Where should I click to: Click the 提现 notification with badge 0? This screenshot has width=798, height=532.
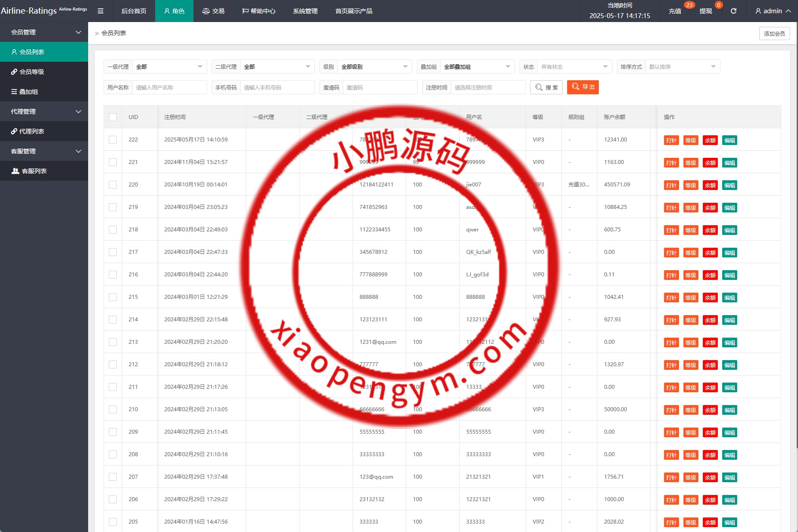[706, 11]
